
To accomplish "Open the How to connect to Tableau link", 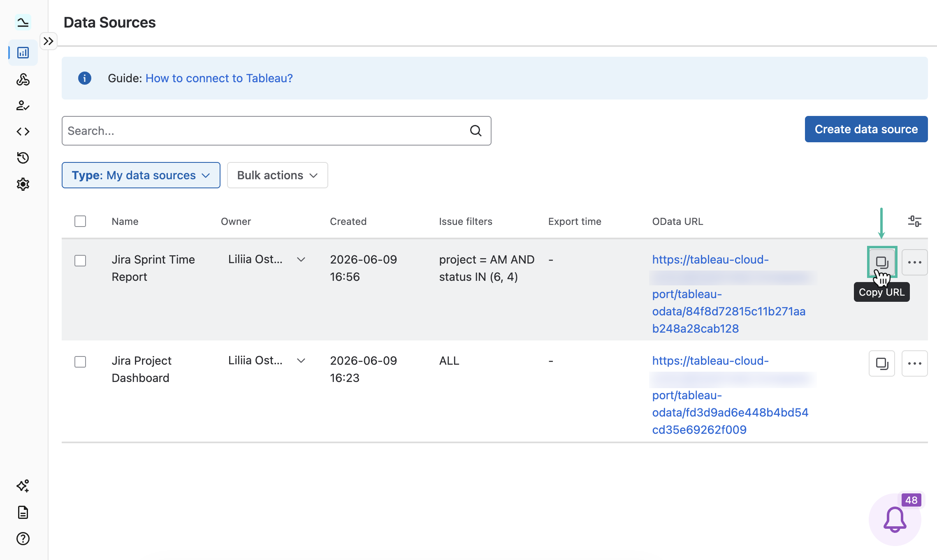I will pyautogui.click(x=219, y=78).
